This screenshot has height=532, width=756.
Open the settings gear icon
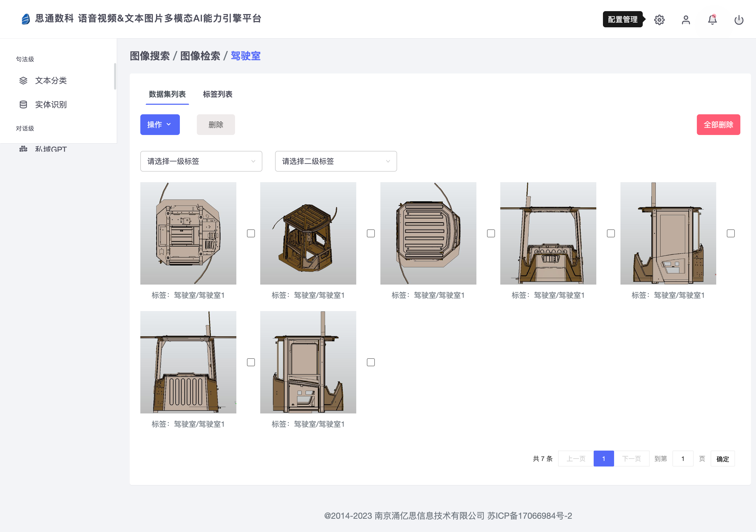click(x=659, y=20)
